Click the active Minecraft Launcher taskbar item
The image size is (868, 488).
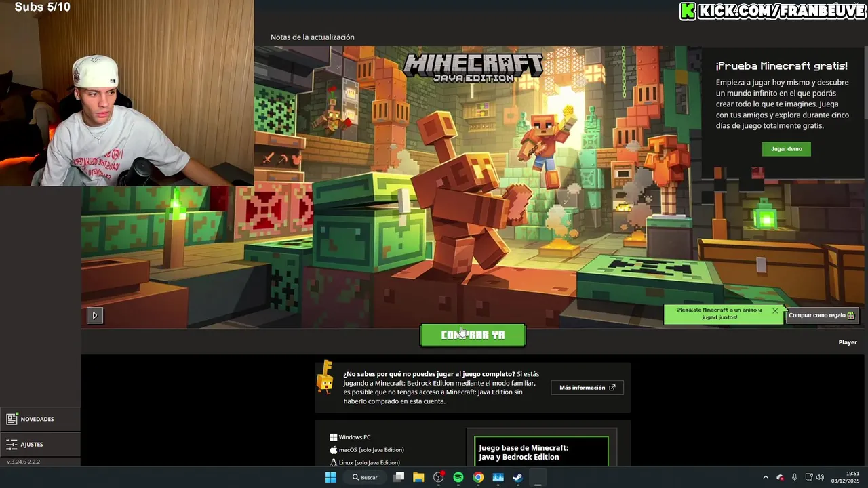538,477
